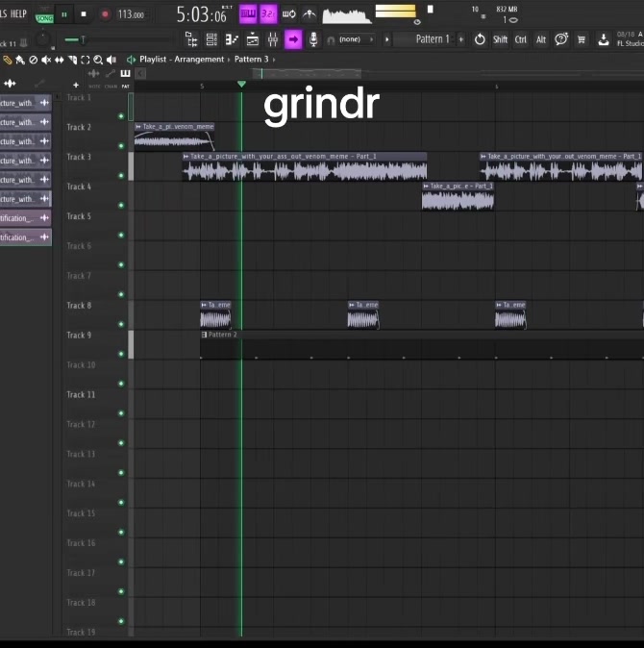Show audio clips waveform icon in picker

pos(10,84)
